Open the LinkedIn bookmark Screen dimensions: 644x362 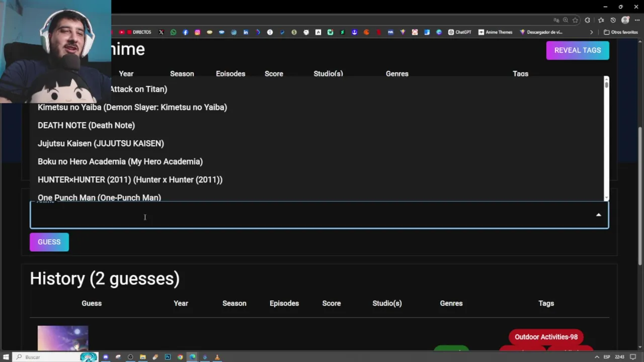[x=246, y=32]
